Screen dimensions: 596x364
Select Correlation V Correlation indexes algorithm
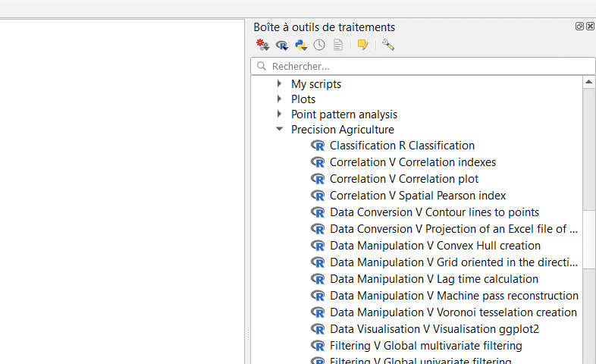tap(412, 162)
